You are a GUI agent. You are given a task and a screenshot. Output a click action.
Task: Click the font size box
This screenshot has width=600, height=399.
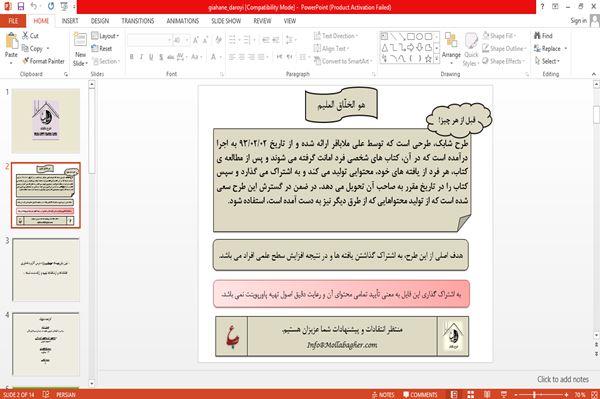(x=181, y=40)
